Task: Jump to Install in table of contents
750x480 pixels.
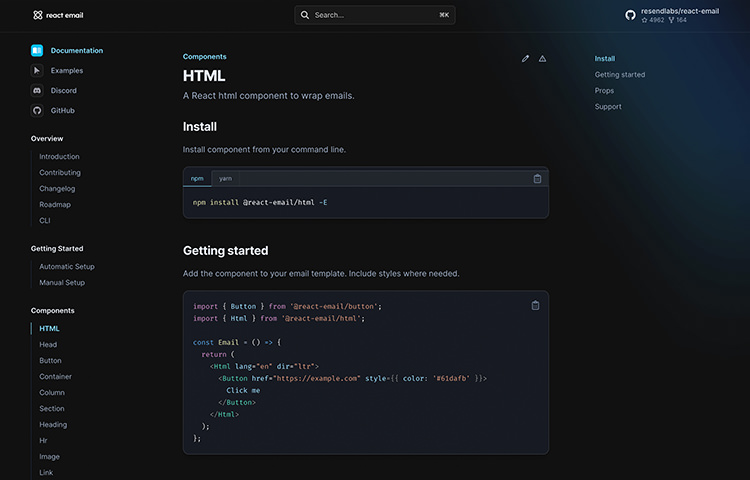Action: click(x=605, y=58)
